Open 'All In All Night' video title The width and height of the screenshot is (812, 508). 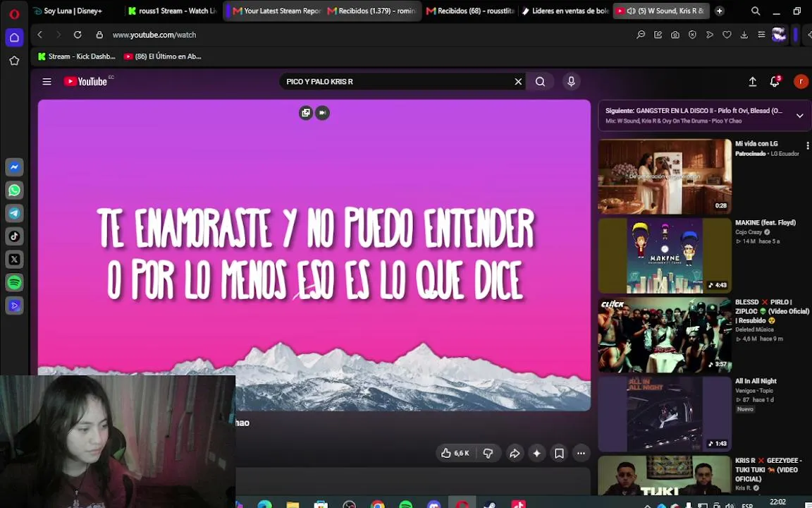click(x=756, y=381)
